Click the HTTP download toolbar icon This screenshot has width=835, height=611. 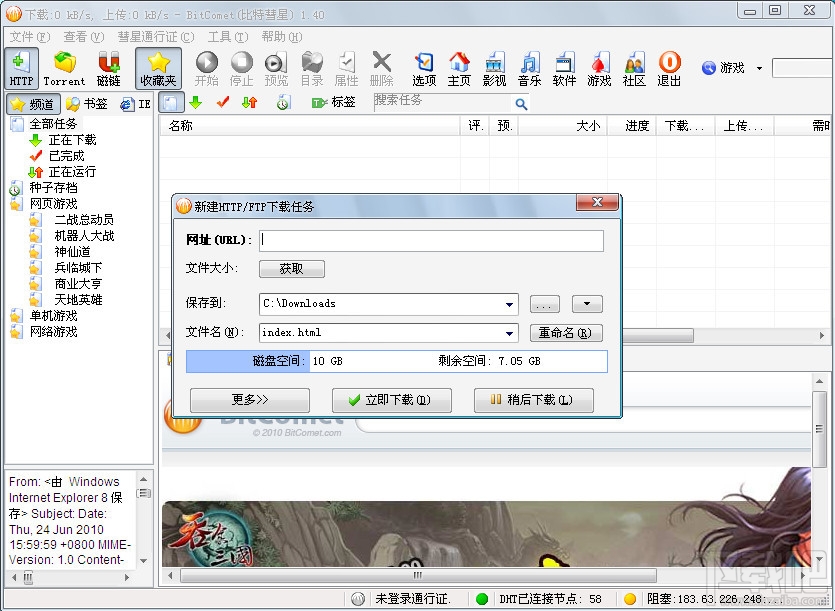click(21, 68)
